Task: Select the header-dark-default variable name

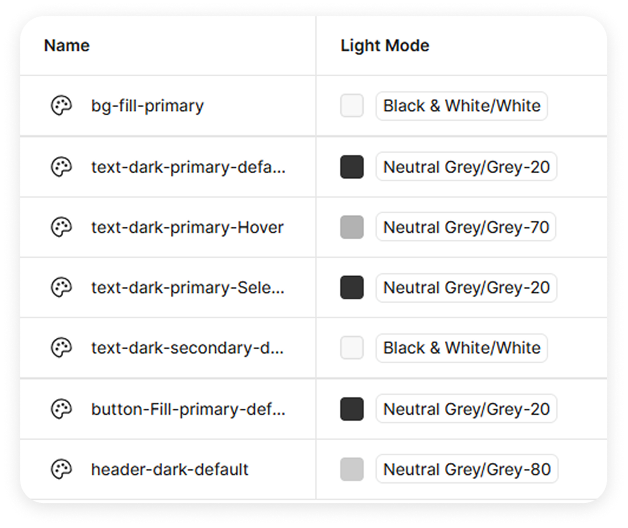Action: 170,469
